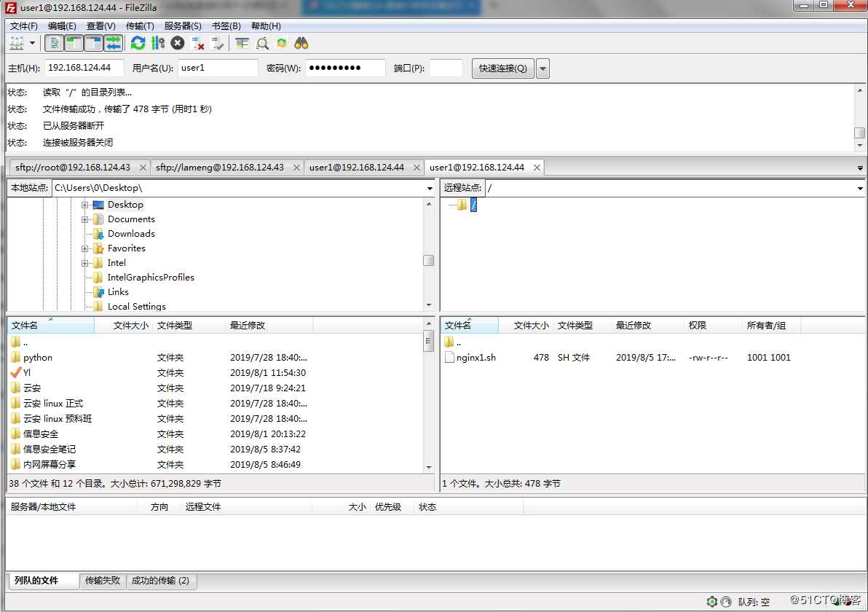868x612 pixels.
Task: Switch to sftp://lameng@192.168.124.43 tab
Action: coord(220,168)
